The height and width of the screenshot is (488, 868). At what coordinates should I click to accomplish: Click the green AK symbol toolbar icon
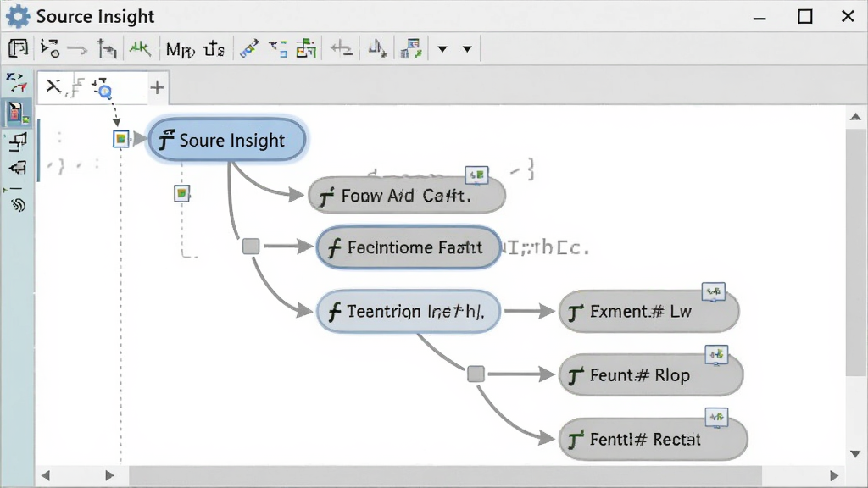(140, 48)
